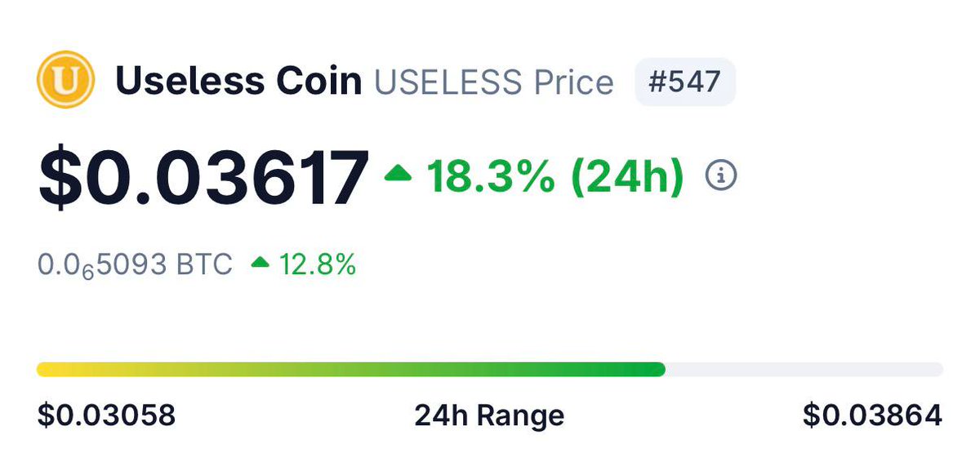The height and width of the screenshot is (466, 980).
Task: Select the $0.03617 current price
Action: pos(203,175)
